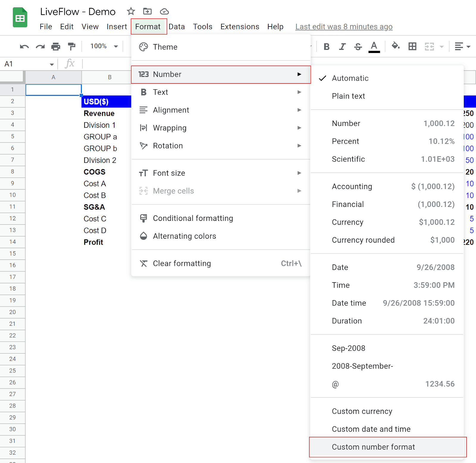Viewport: 476px width, 463px height.
Task: Apply the 2008-September- format
Action: 387,367
